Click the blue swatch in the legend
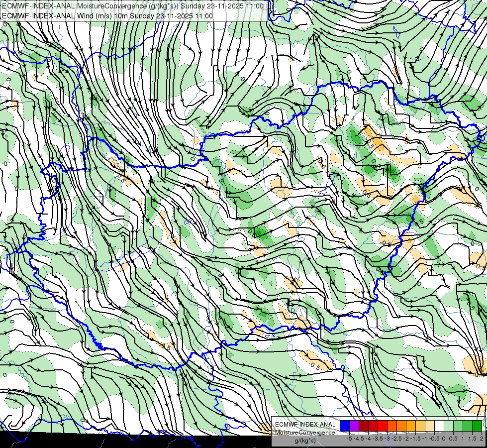Viewport: 487px width, 448px height. (x=345, y=426)
